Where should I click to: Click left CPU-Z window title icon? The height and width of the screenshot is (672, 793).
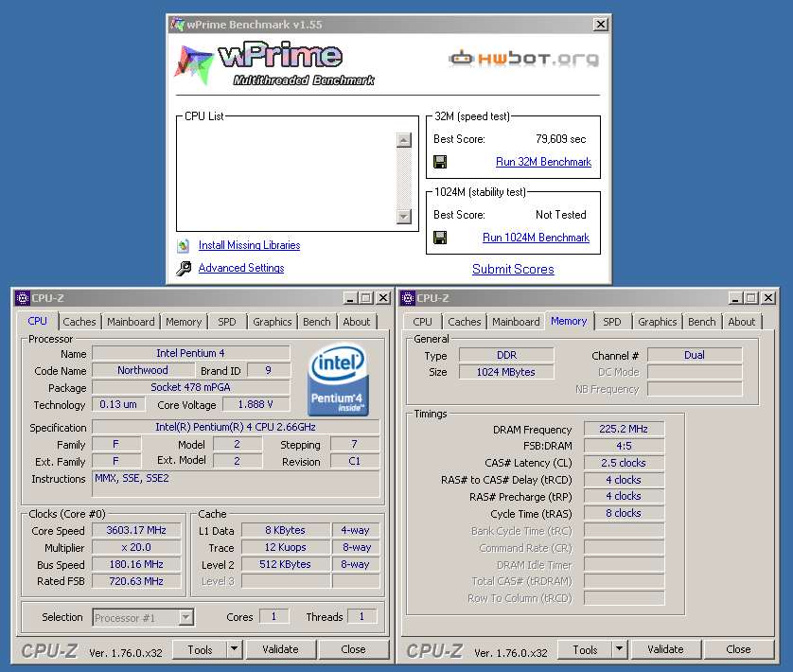[23, 298]
